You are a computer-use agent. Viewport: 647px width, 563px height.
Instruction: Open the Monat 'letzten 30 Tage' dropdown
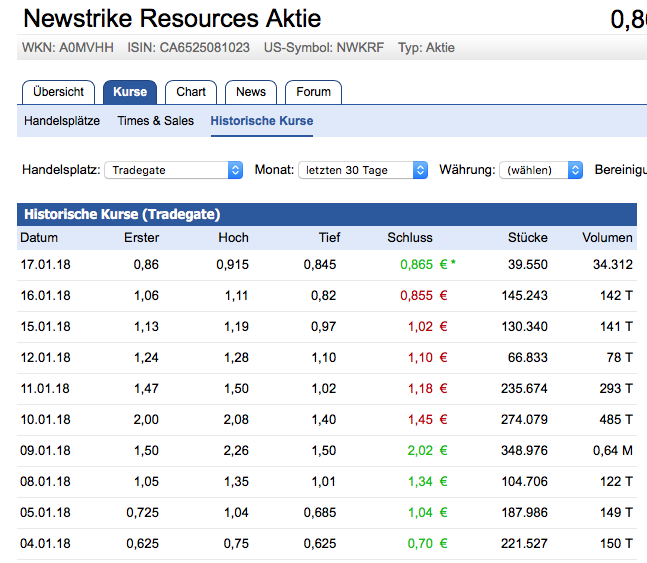pos(363,170)
